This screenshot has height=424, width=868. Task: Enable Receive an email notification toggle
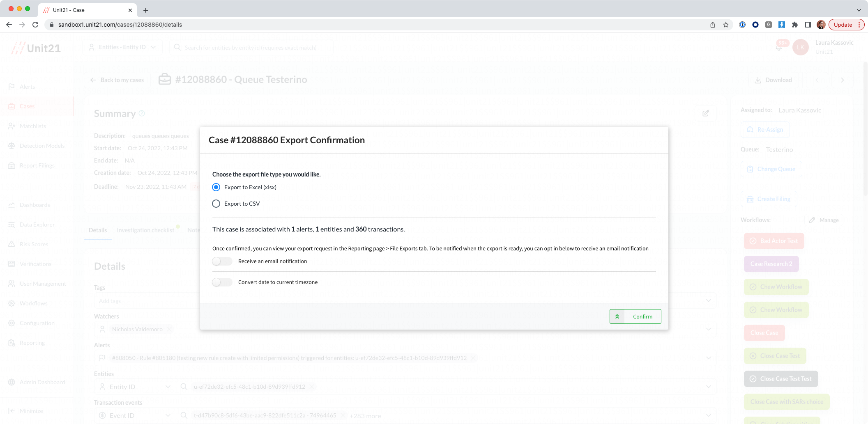coord(222,261)
